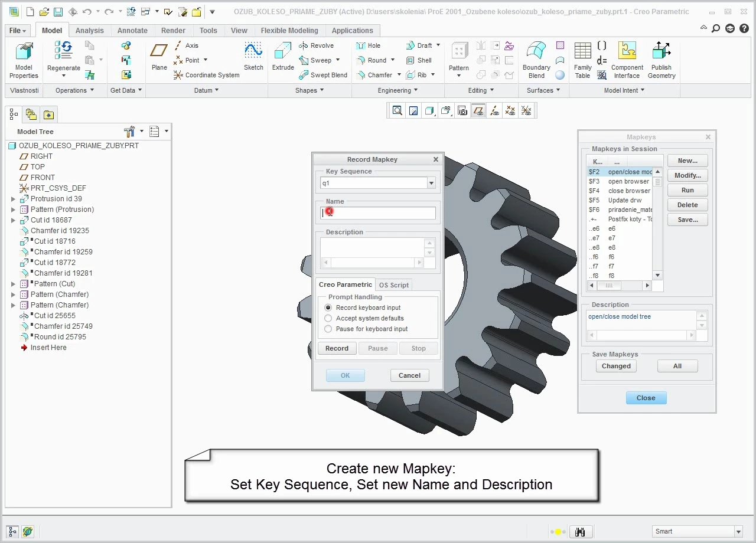Select the Shell tool
The image size is (756, 543).
pos(419,60)
